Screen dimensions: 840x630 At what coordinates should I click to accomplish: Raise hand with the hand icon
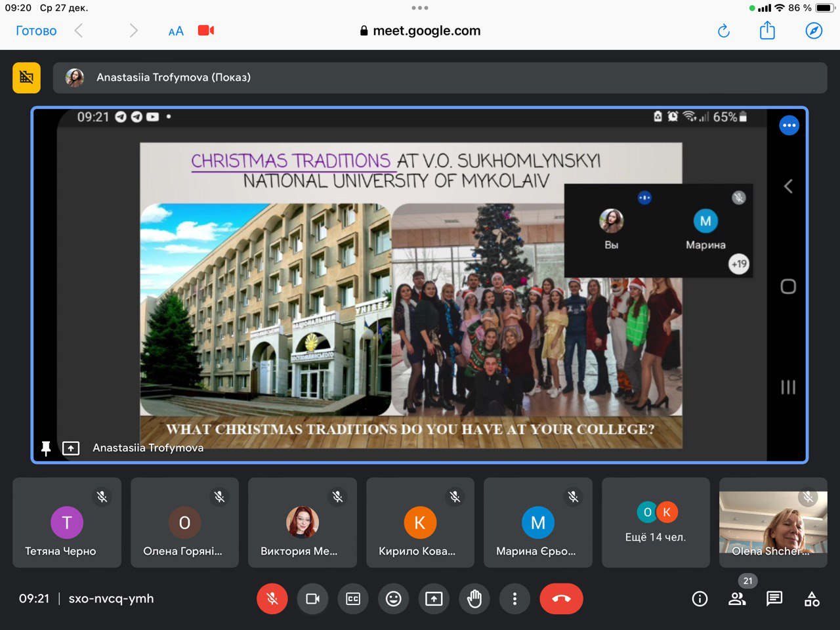tap(474, 598)
